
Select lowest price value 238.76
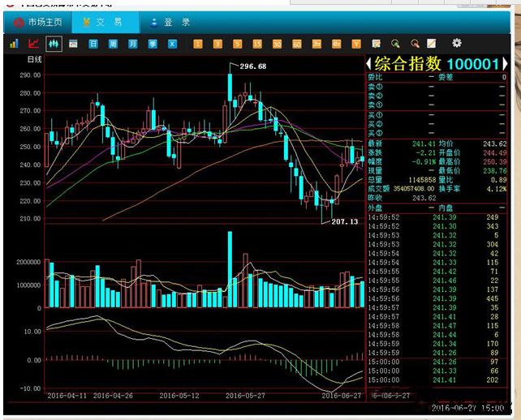click(x=495, y=170)
